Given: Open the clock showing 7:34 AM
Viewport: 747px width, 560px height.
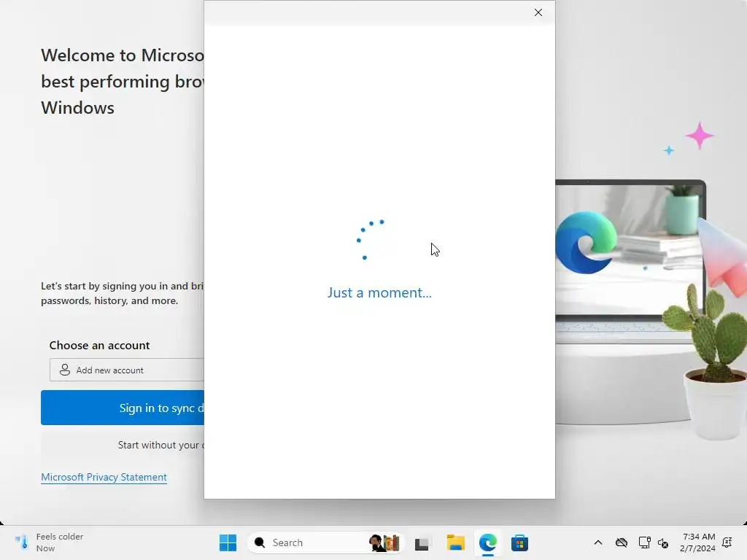Looking at the screenshot, I should click(x=697, y=542).
